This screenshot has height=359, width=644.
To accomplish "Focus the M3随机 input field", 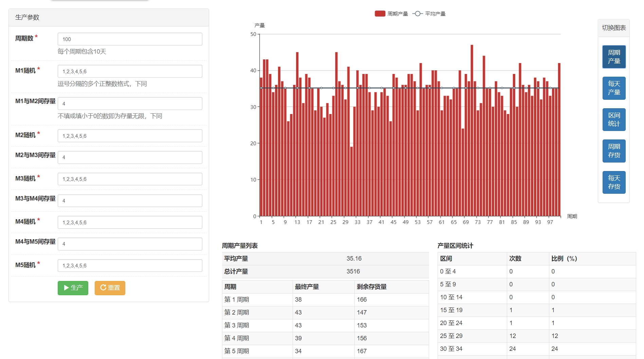I will (130, 179).
